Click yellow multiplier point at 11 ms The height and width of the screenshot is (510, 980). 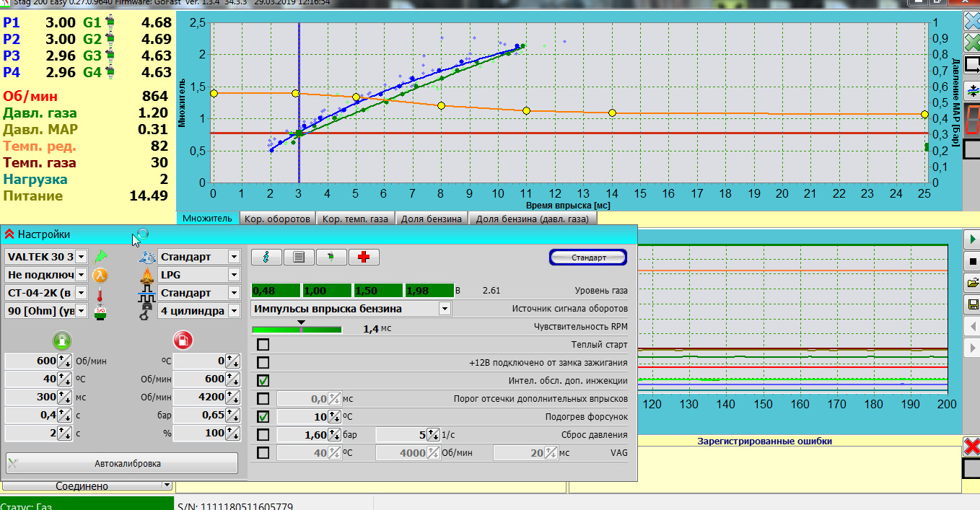(x=526, y=110)
